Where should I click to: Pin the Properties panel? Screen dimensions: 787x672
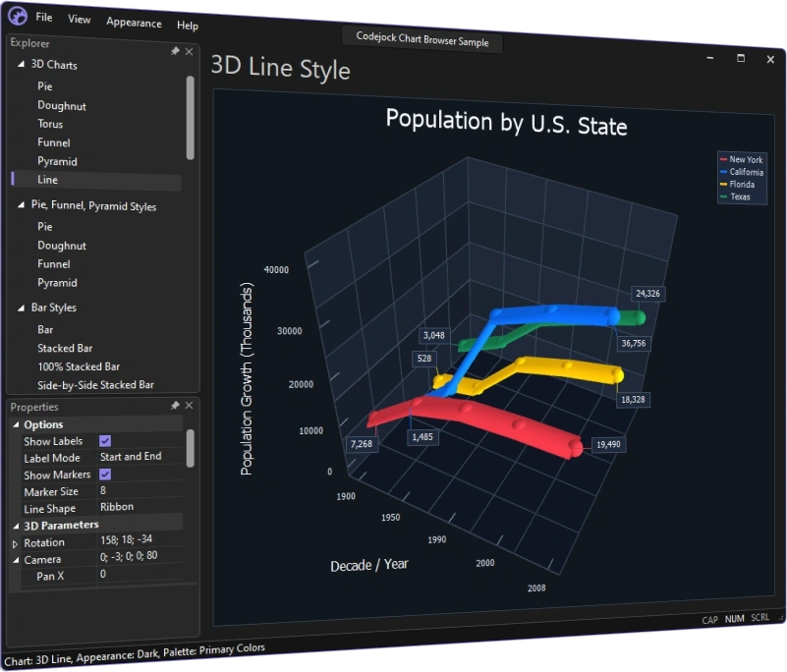click(x=175, y=405)
